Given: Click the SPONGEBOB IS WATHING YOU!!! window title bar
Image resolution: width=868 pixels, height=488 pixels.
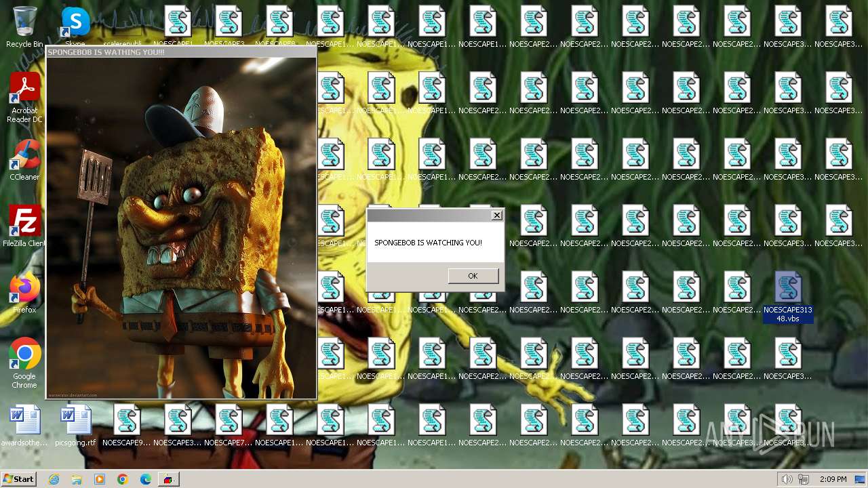Looking at the screenshot, I should pos(181,52).
